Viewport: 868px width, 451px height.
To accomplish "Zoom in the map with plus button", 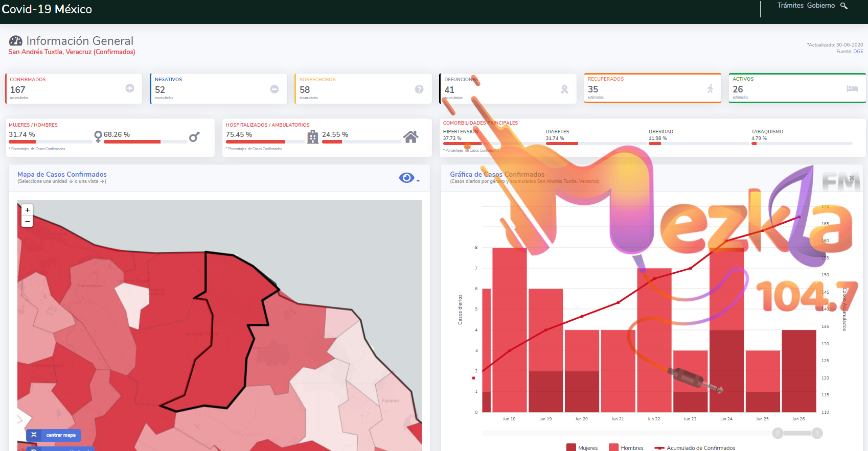I will (x=28, y=210).
